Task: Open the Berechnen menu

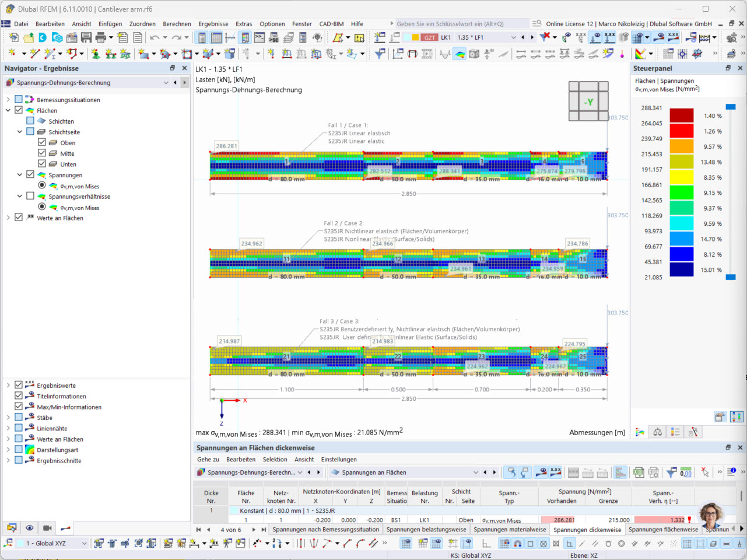Action: tap(177, 24)
